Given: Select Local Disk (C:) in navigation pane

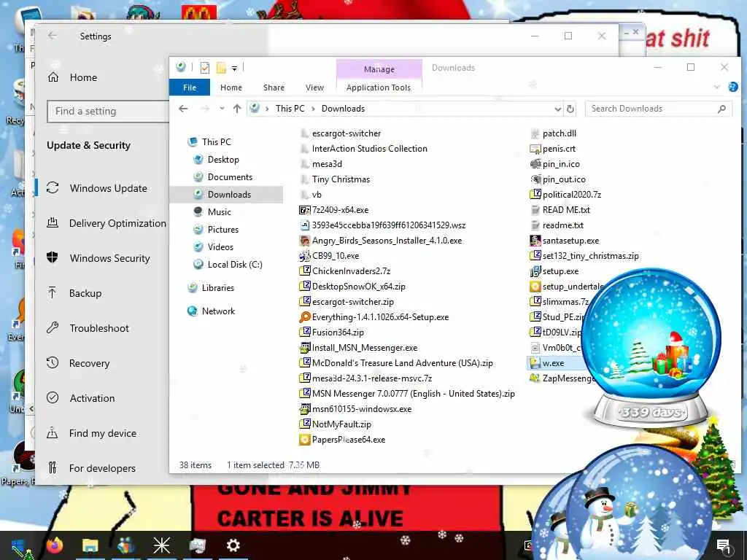Looking at the screenshot, I should (x=235, y=265).
